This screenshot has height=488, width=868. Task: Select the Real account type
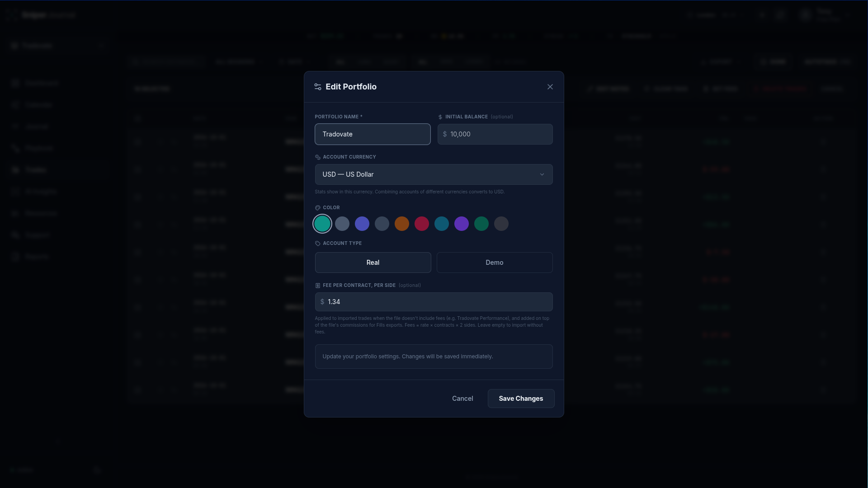(373, 263)
